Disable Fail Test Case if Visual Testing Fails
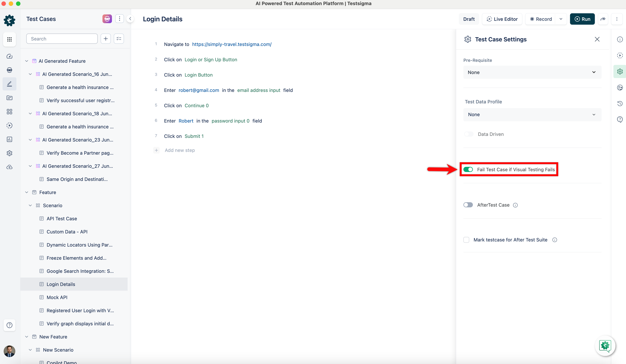The width and height of the screenshot is (626, 364). [x=468, y=169]
